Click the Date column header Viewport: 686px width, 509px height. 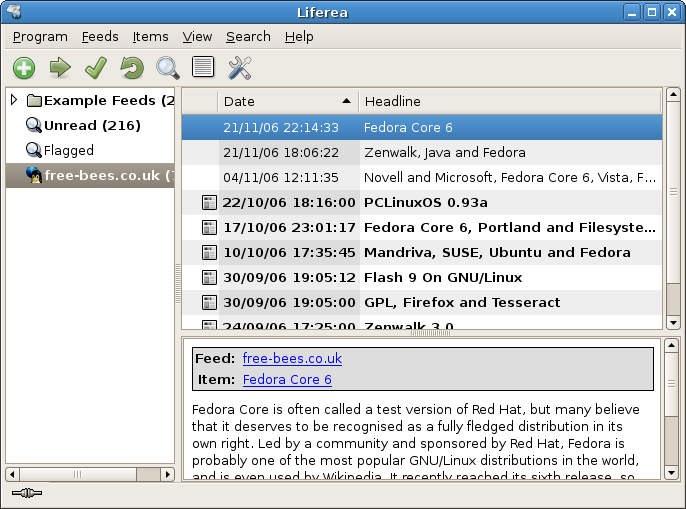(288, 101)
